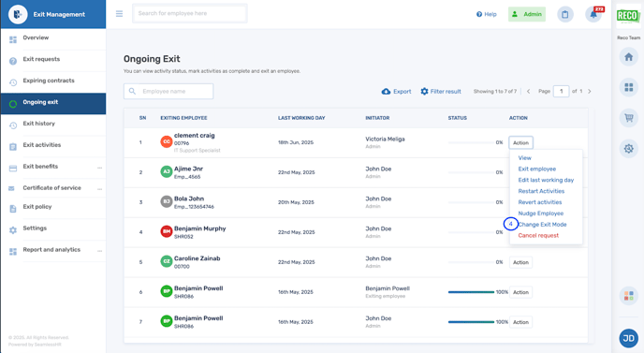Go to next page arrow
Image resolution: width=644 pixels, height=353 pixels.
(590, 91)
